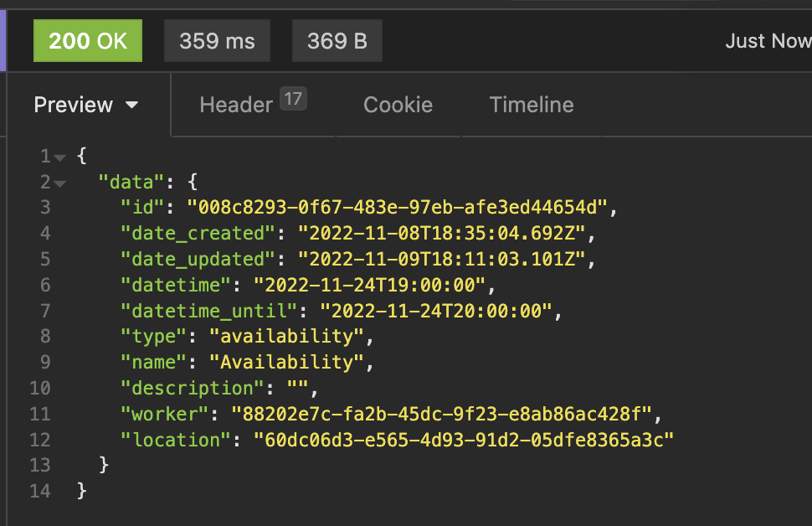Click the id value 008c8293-0f67-483e-97eb-afe3ed44654d

click(397, 207)
